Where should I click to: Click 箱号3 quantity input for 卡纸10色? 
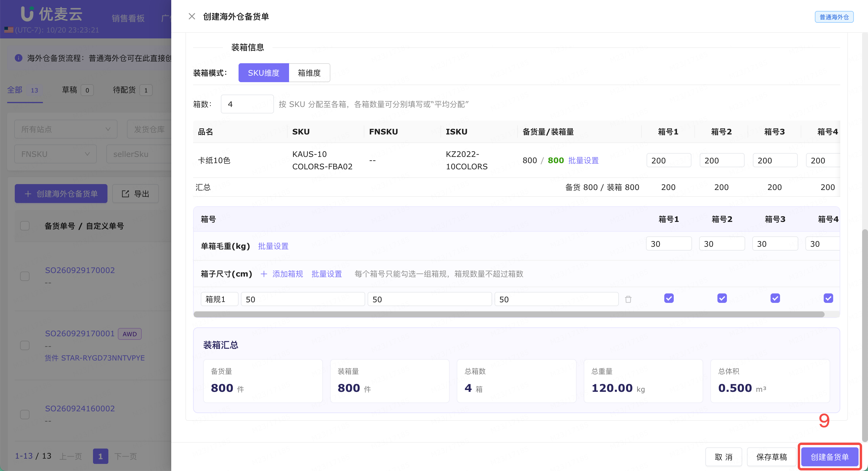click(775, 160)
